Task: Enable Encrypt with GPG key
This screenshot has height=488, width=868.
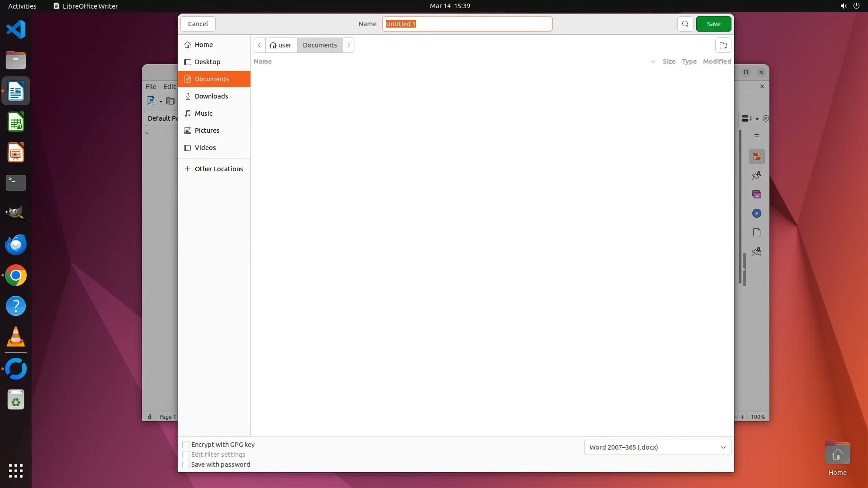Action: [186, 445]
